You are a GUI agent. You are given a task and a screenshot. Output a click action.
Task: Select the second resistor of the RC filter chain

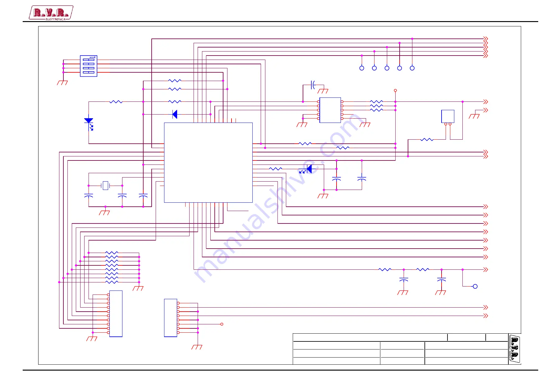(x=423, y=269)
